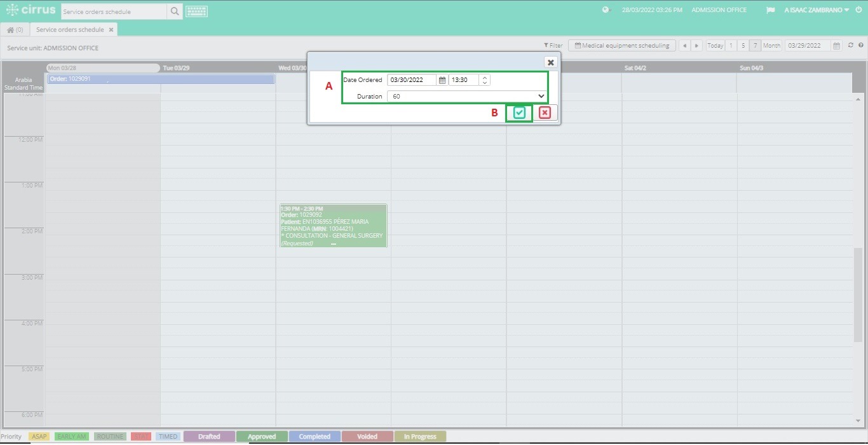Click the globe language icon
Viewport: 868px width, 445px height.
(606, 10)
